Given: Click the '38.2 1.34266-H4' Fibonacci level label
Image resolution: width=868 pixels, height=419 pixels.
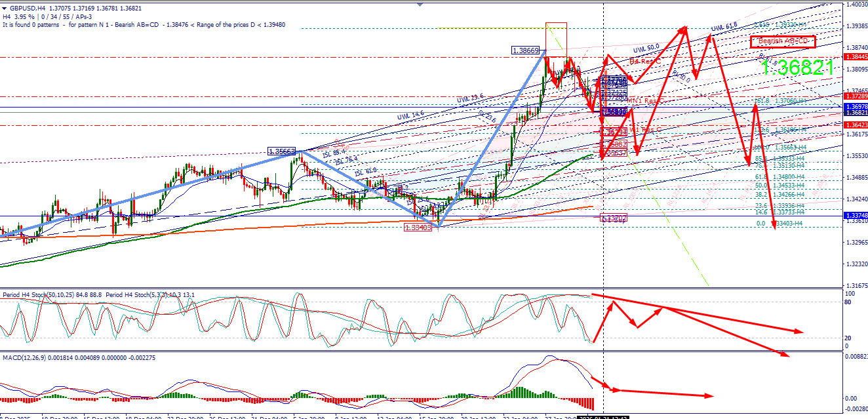Looking at the screenshot, I should click(779, 194).
